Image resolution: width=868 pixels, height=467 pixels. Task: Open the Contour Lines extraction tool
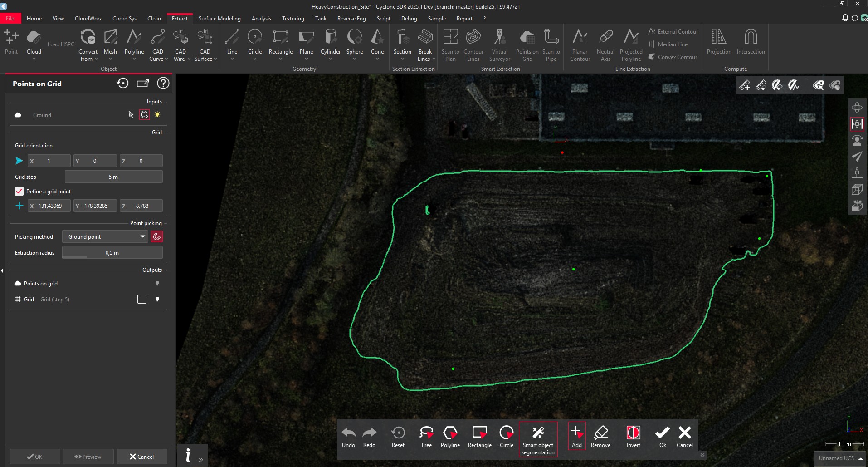(473, 44)
